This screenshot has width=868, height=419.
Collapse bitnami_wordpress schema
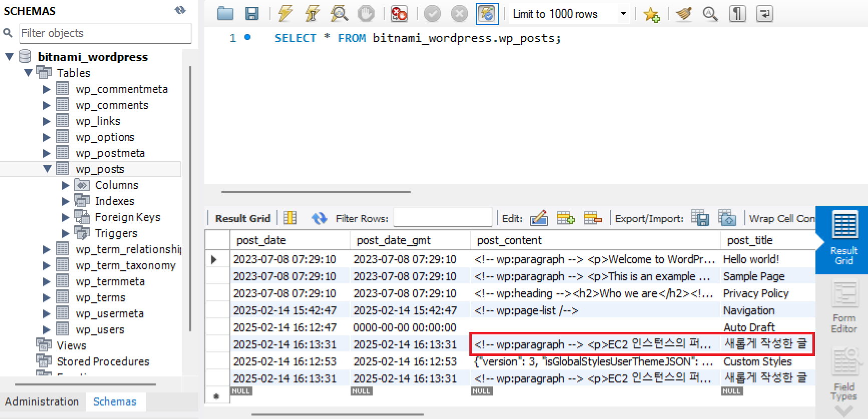tap(10, 57)
